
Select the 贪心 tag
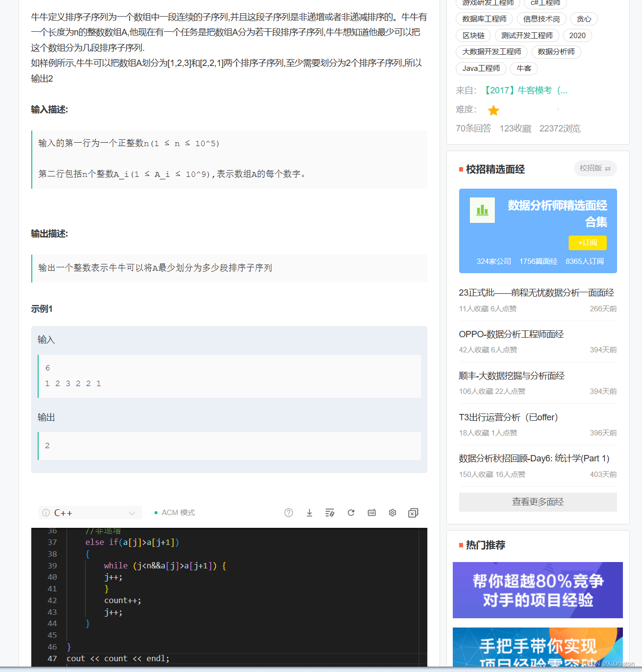[x=584, y=19]
